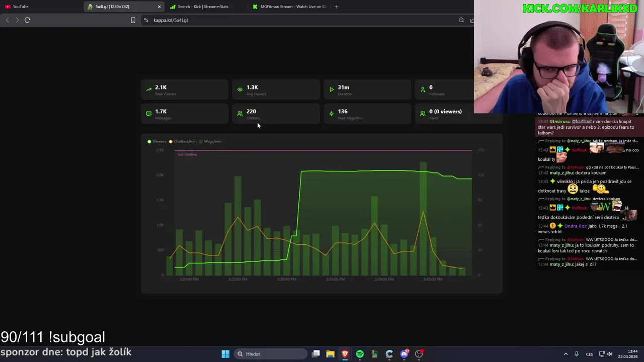The width and height of the screenshot is (644, 362).
Task: Open Task View from the taskbar
Action: (315, 354)
